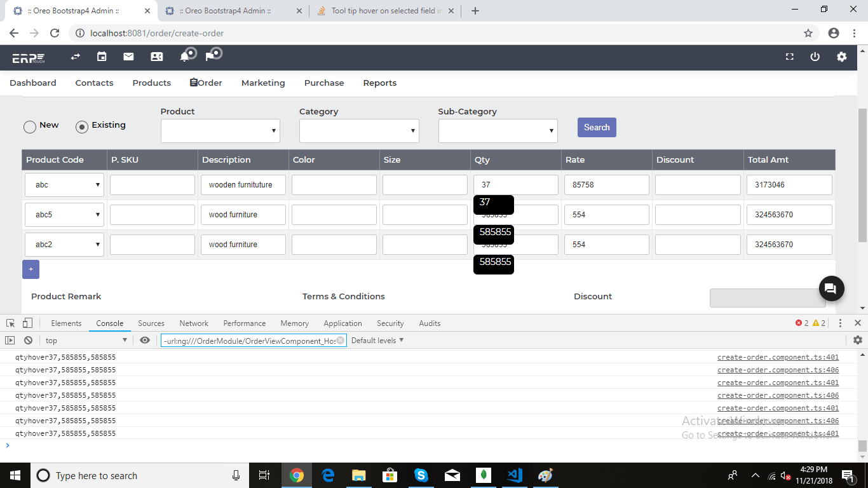The width and height of the screenshot is (868, 488).
Task: Open the Category dropdown
Action: [x=359, y=131]
